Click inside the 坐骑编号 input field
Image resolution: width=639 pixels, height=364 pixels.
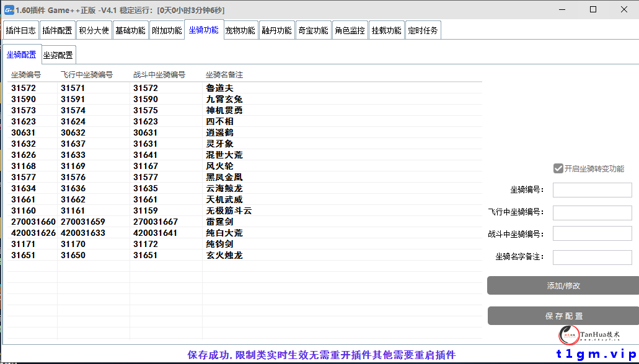[592, 189]
